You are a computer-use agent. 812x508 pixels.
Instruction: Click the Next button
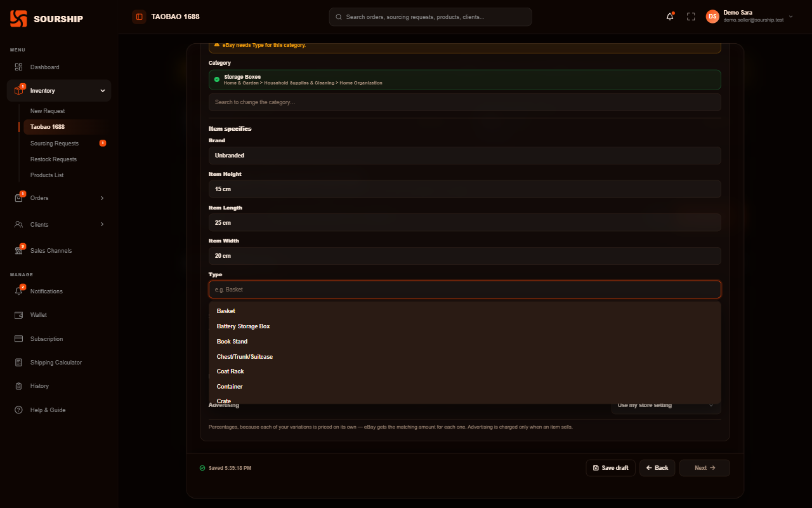click(705, 468)
